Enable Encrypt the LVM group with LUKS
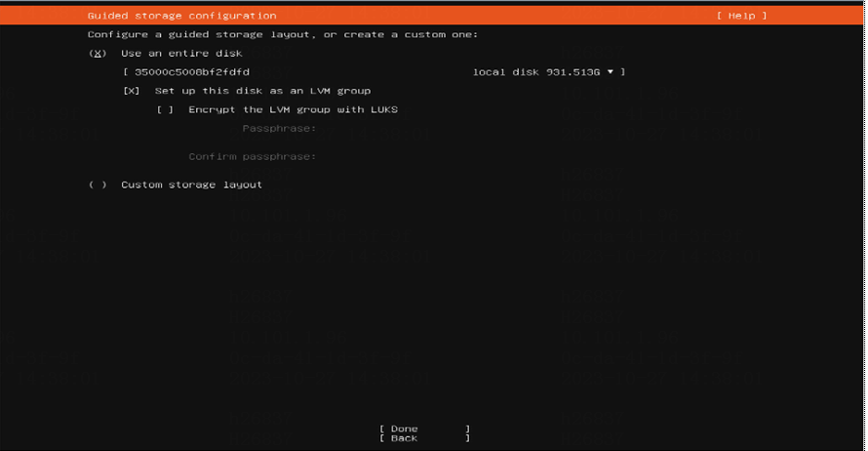The image size is (868, 451). pyautogui.click(x=165, y=109)
